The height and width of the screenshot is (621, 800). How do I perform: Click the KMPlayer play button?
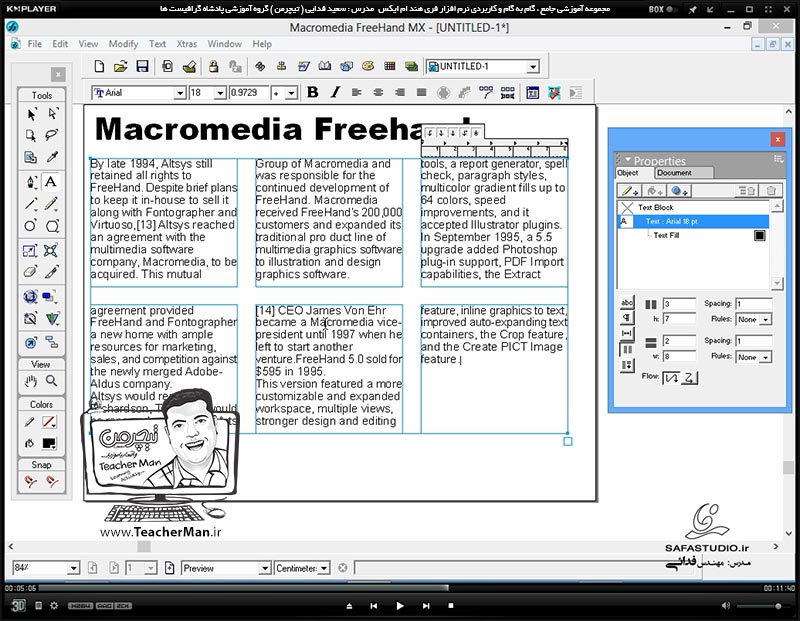point(399,606)
